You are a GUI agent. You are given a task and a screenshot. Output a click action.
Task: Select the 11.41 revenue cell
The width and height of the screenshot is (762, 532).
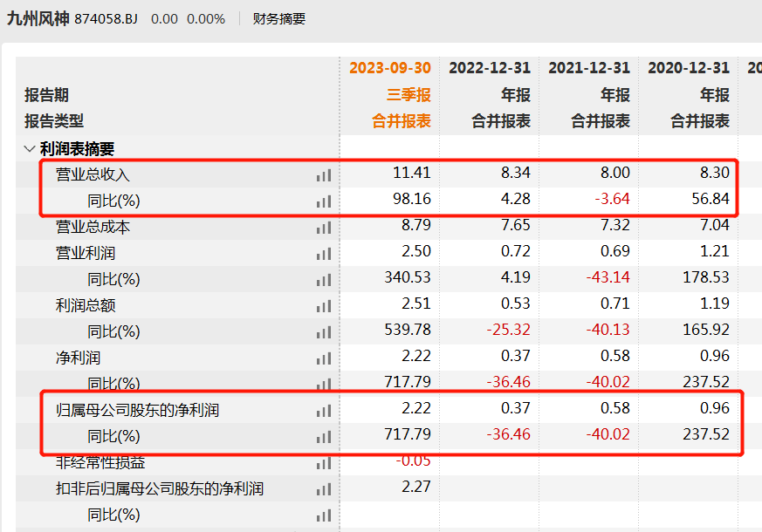pos(412,174)
